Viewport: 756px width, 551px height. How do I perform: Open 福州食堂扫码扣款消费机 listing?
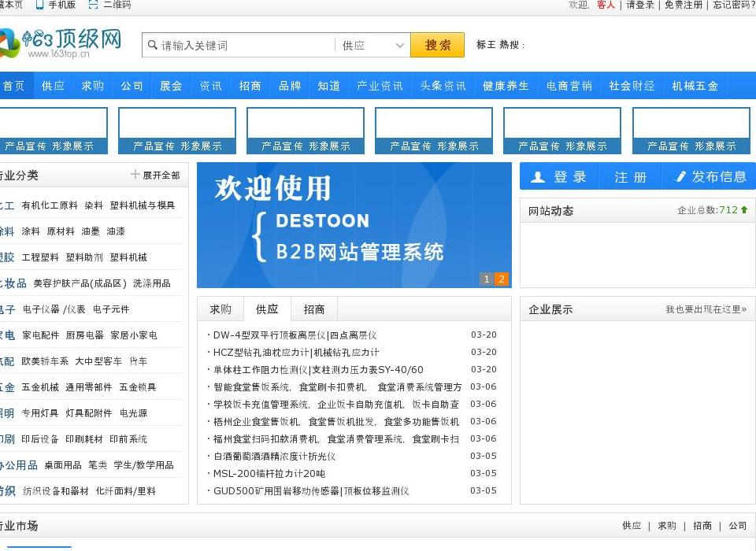pos(336,439)
